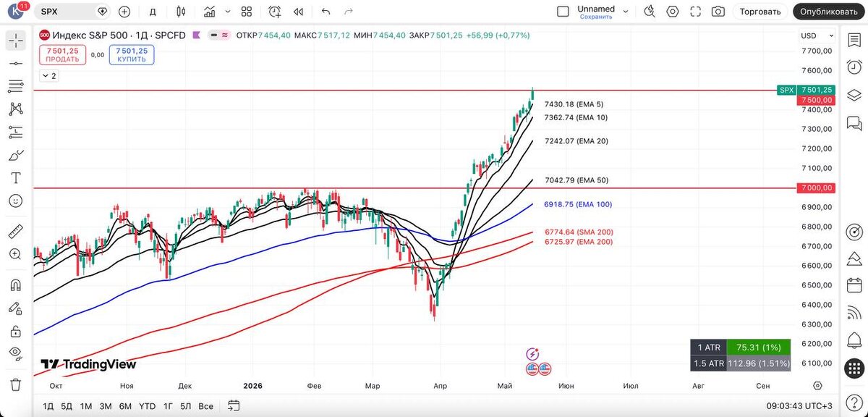868x417 pixels.
Task: Activate the zoom in tool
Action: point(16,254)
